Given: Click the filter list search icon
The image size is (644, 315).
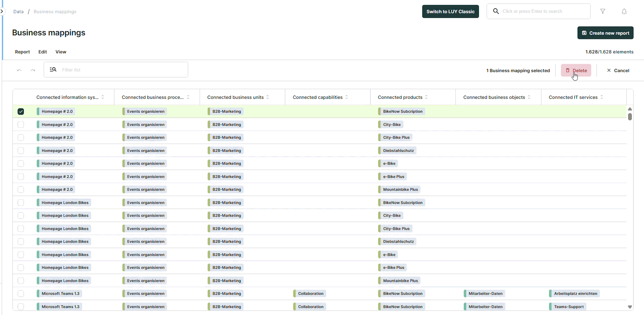Looking at the screenshot, I should click(53, 70).
